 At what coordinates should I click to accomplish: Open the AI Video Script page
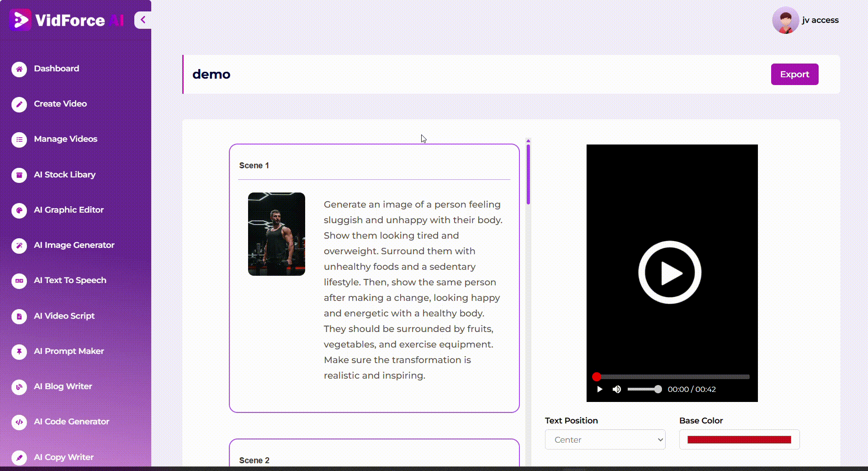point(64,316)
